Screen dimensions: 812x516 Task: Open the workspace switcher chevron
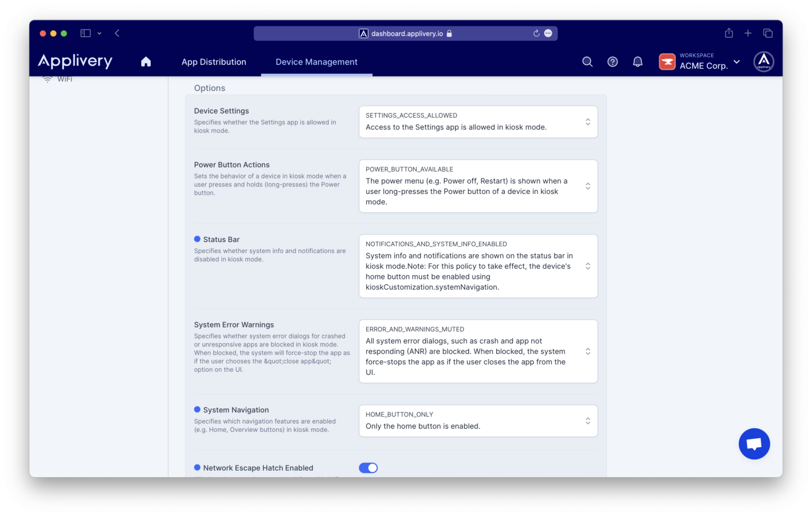tap(737, 62)
